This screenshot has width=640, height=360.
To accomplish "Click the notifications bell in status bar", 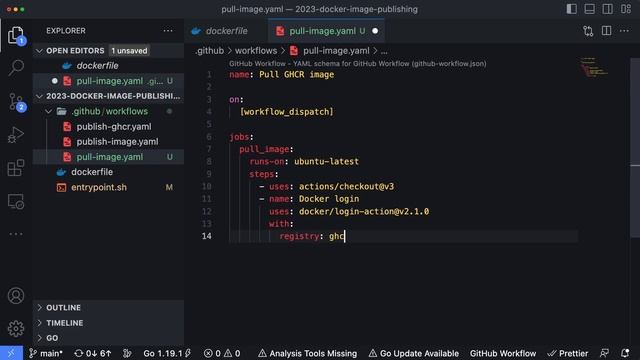I will click(x=625, y=353).
